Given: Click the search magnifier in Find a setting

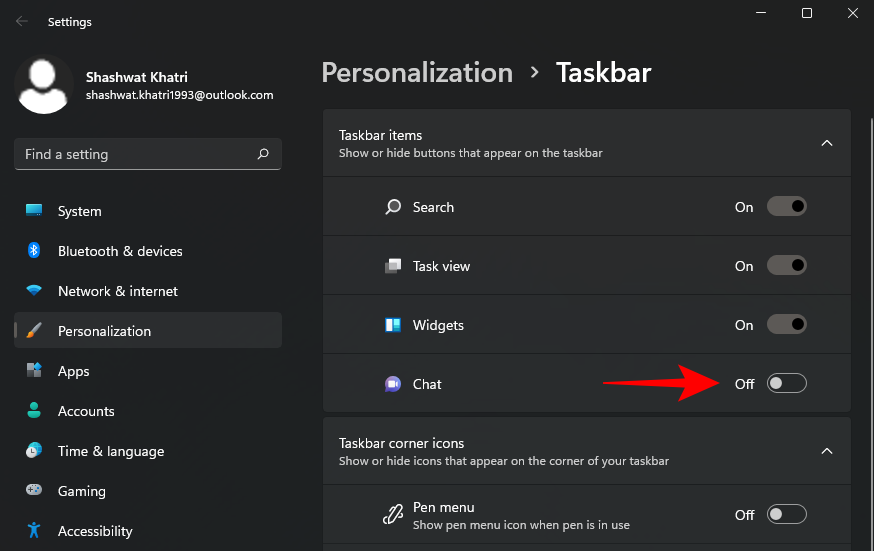Looking at the screenshot, I should 263,154.
